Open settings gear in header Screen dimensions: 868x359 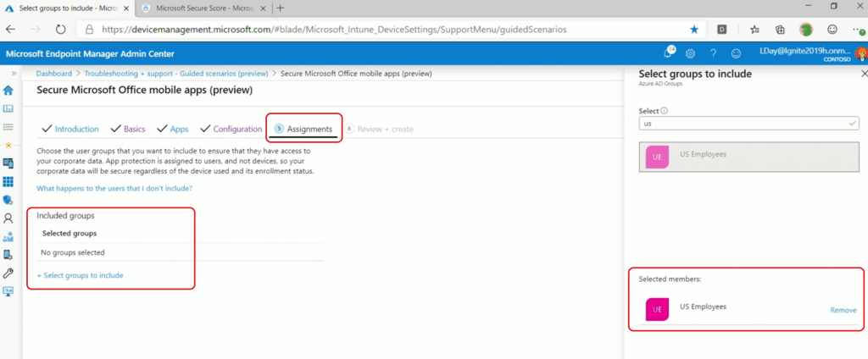click(x=690, y=53)
